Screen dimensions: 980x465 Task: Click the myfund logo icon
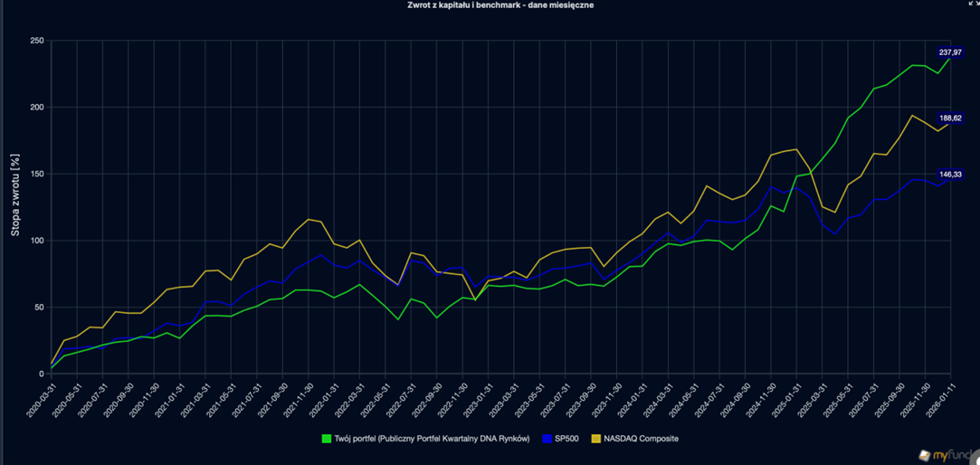(x=925, y=455)
